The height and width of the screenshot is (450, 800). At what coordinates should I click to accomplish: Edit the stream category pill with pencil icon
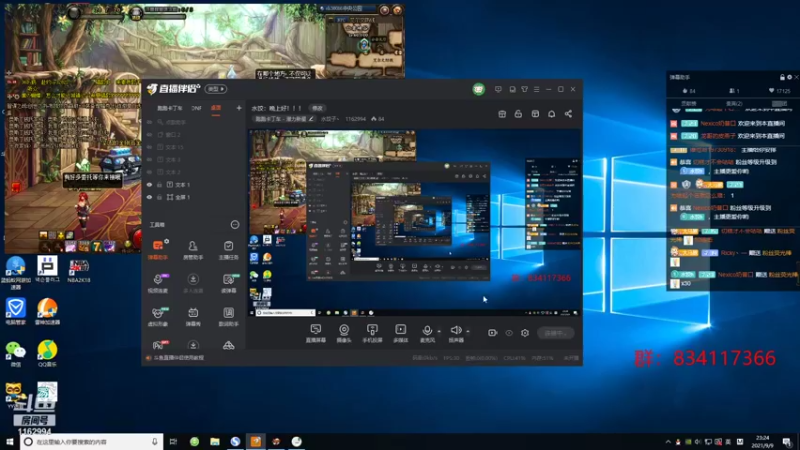pyautogui.click(x=285, y=119)
